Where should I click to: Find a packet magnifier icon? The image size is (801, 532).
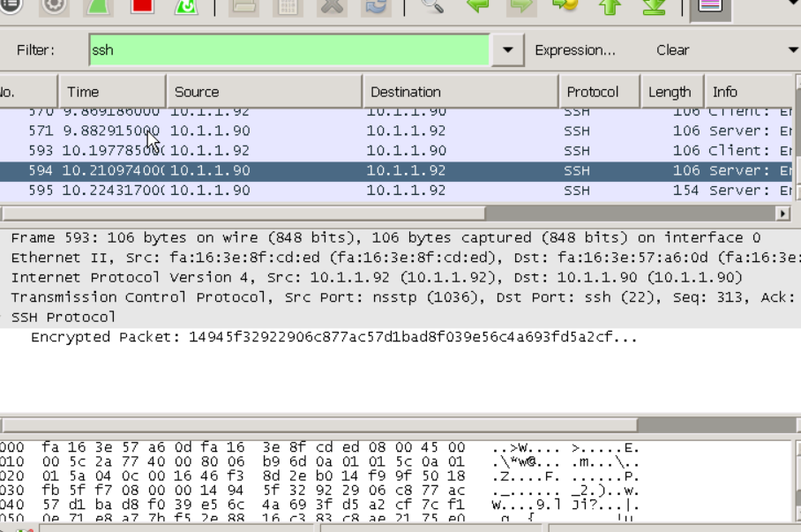point(432,5)
